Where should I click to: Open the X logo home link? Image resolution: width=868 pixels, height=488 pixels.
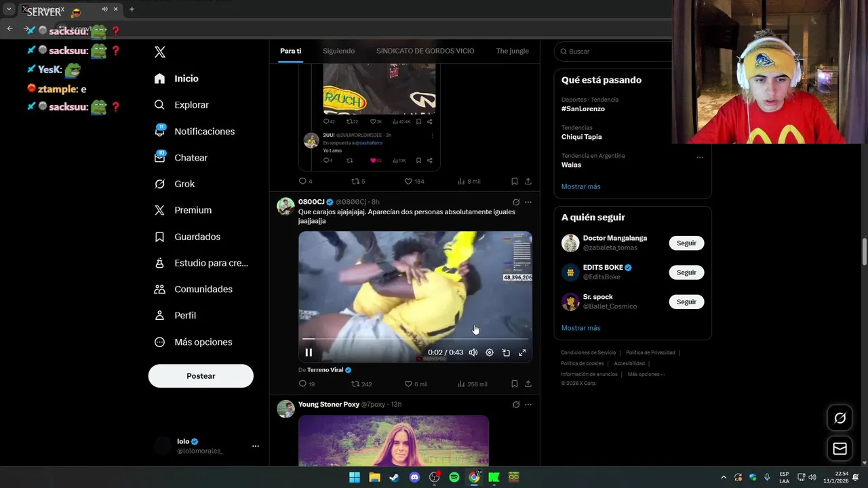coord(160,52)
